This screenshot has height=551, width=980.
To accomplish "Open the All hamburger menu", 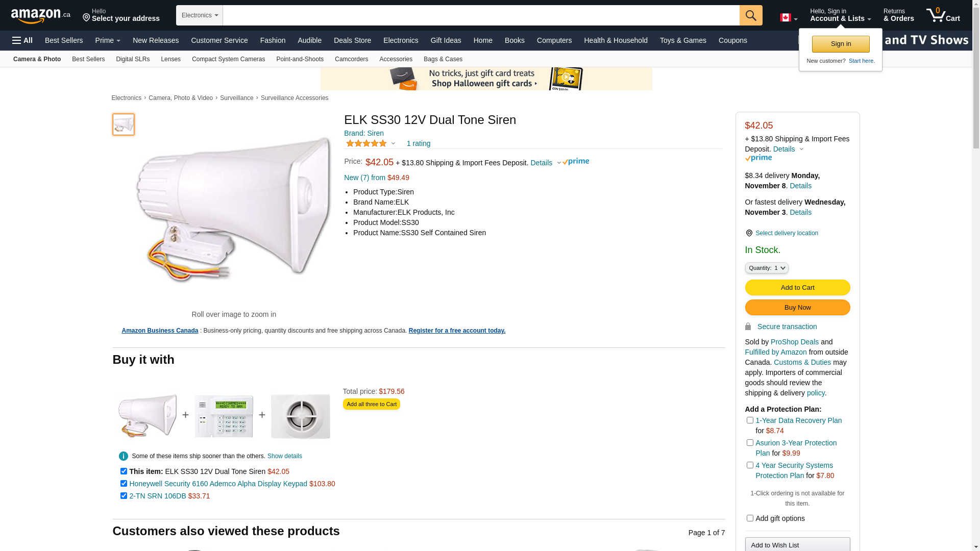I will pyautogui.click(x=22, y=40).
